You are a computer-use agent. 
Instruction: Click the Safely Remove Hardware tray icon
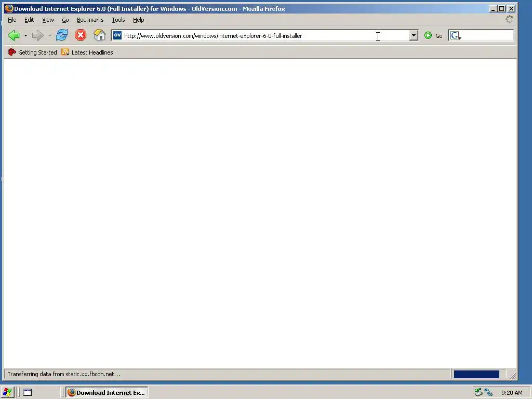click(x=478, y=393)
